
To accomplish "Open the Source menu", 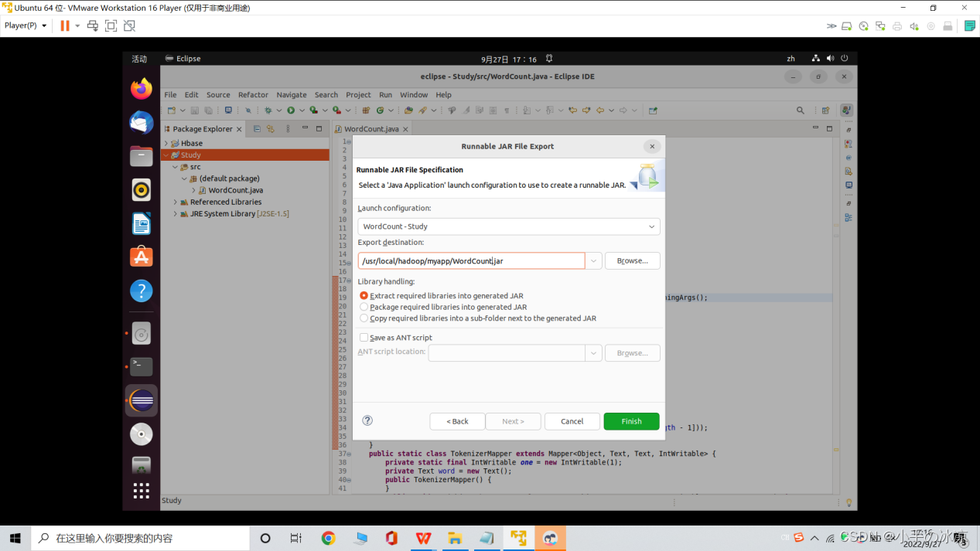I will pos(218,94).
